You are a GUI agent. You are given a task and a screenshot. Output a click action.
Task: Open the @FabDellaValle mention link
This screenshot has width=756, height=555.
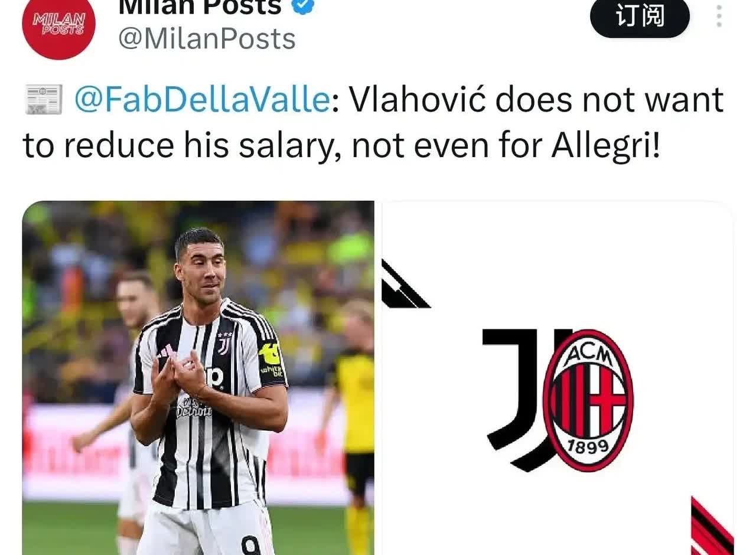point(202,99)
